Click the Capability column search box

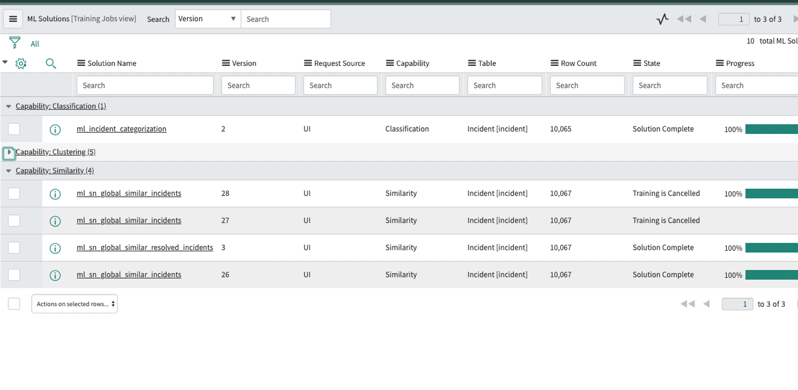tap(422, 86)
